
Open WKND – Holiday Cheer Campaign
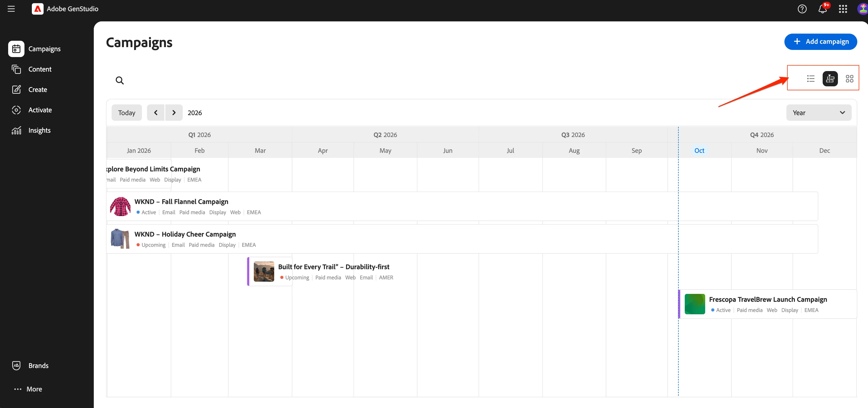(462, 239)
